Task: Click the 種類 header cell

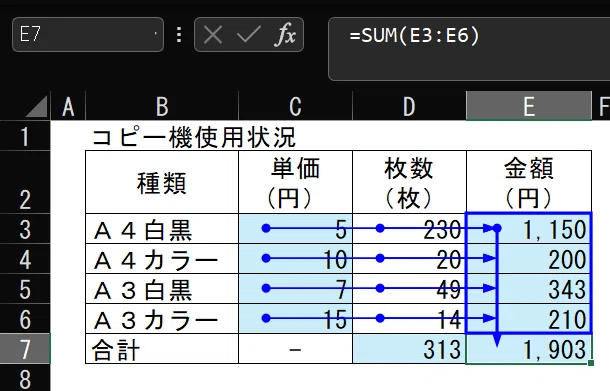Action: [162, 182]
